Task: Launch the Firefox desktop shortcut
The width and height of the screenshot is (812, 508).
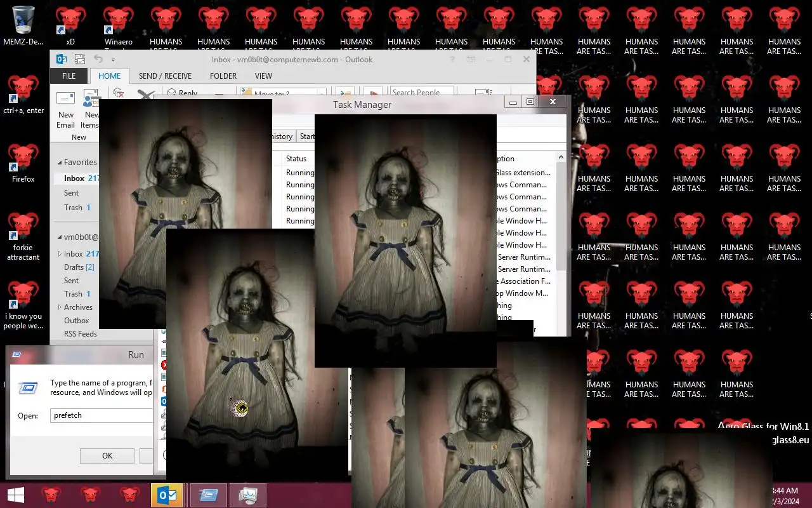Action: [x=23, y=164]
